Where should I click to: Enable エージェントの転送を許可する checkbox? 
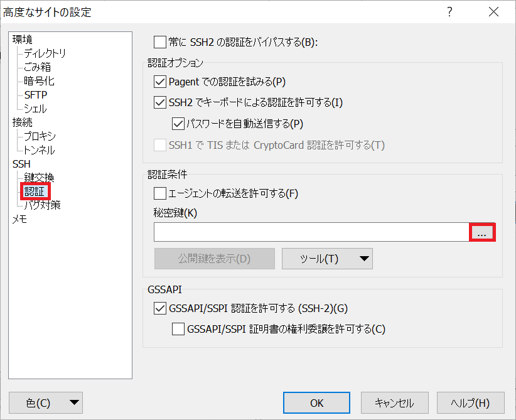(x=160, y=193)
